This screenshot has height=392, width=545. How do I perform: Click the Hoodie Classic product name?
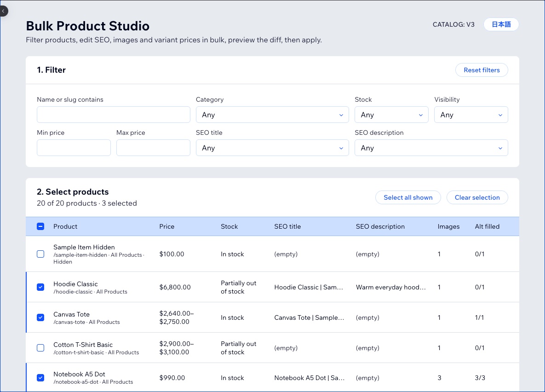[75, 284]
